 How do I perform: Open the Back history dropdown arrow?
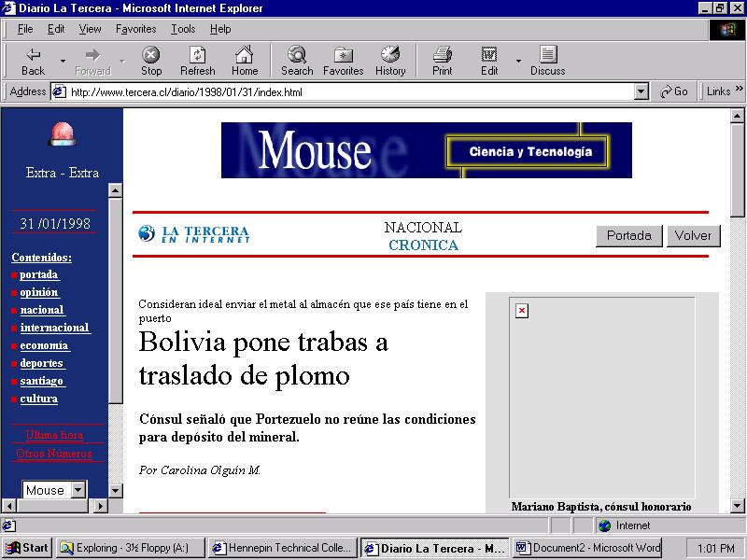point(63,61)
